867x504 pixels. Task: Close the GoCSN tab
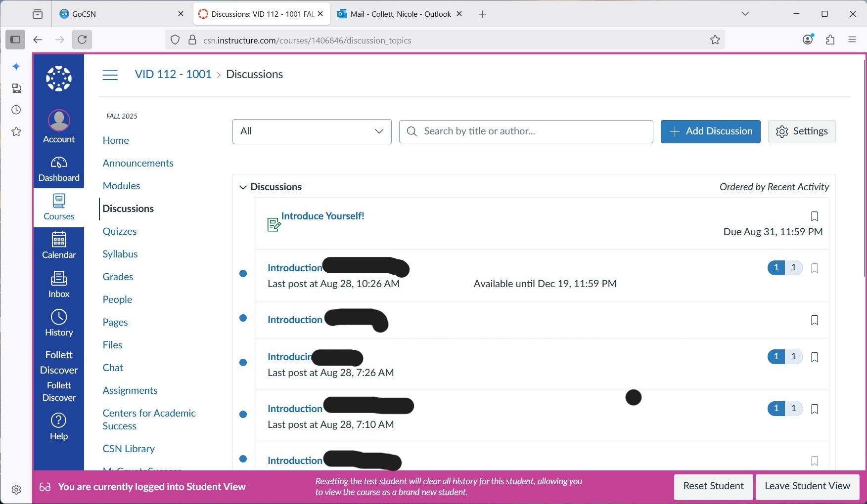pos(181,14)
